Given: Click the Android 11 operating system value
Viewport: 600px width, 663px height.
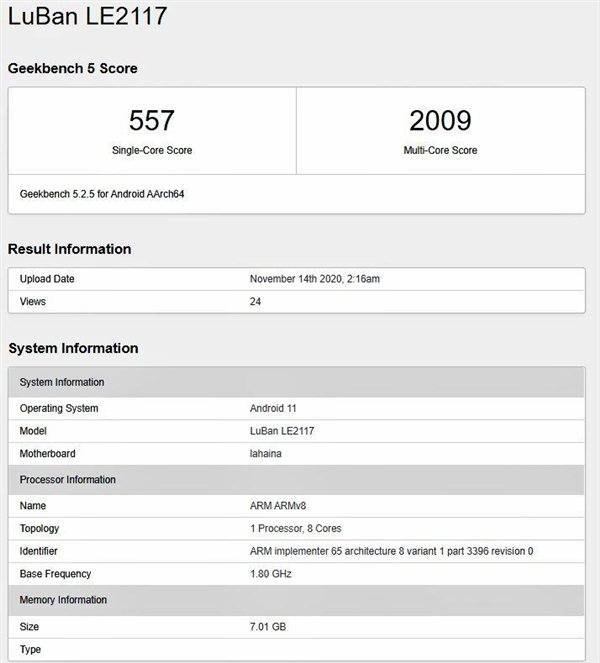Looking at the screenshot, I should click(273, 408).
